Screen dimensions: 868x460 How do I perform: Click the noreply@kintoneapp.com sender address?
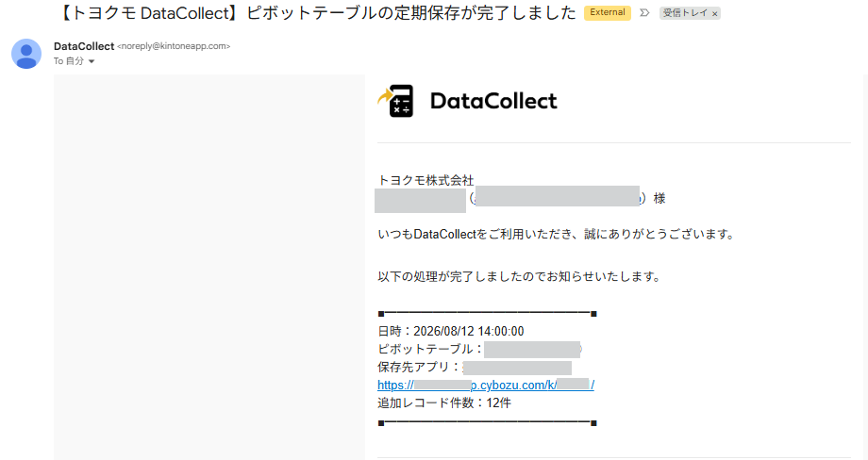tap(174, 46)
